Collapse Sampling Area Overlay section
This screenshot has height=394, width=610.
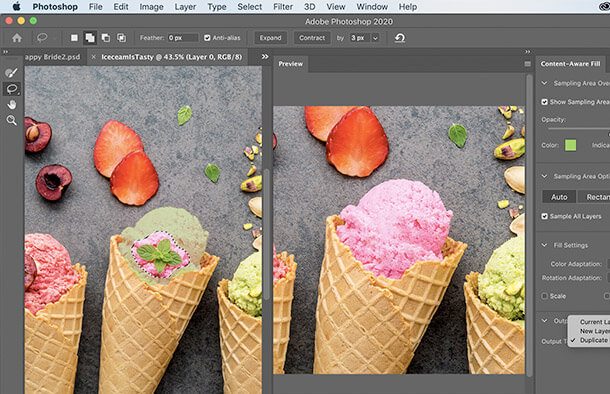pyautogui.click(x=544, y=83)
